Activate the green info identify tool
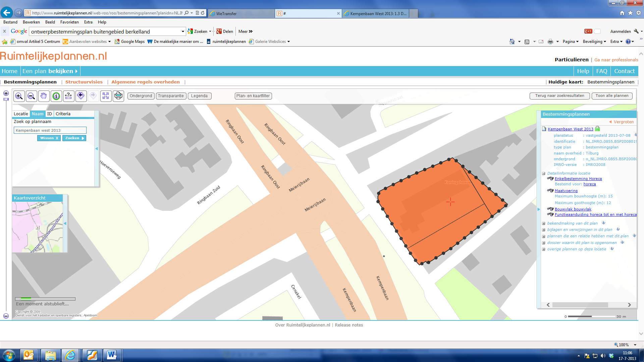 [56, 96]
